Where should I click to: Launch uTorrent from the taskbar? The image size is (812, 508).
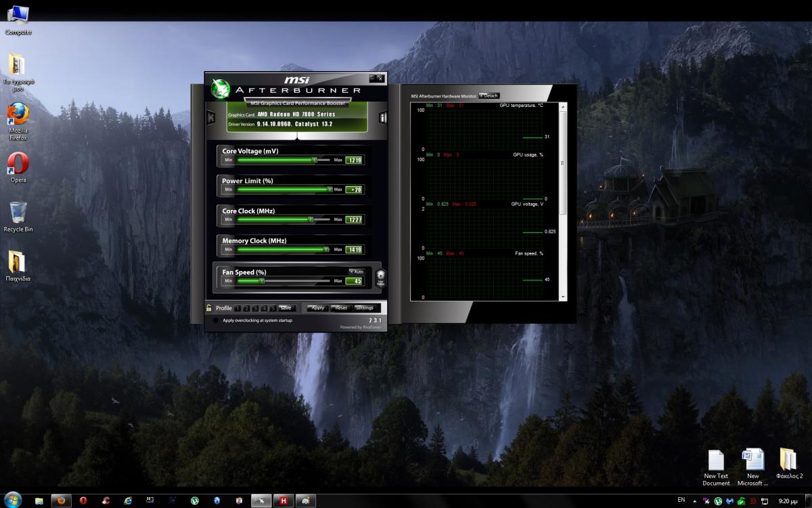194,501
